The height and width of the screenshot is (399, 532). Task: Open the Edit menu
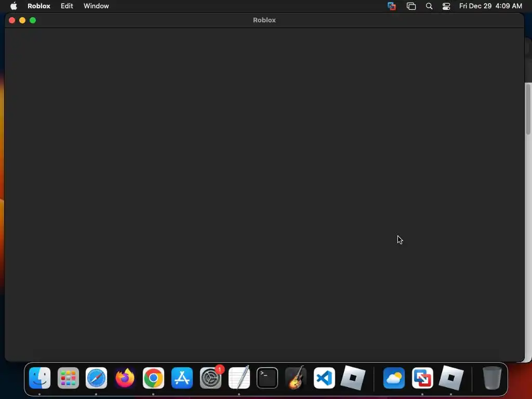pos(67,6)
